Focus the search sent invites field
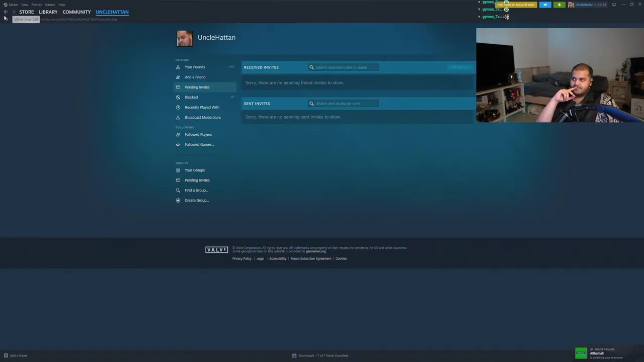Viewport: 644px width, 362px height. pos(344,104)
